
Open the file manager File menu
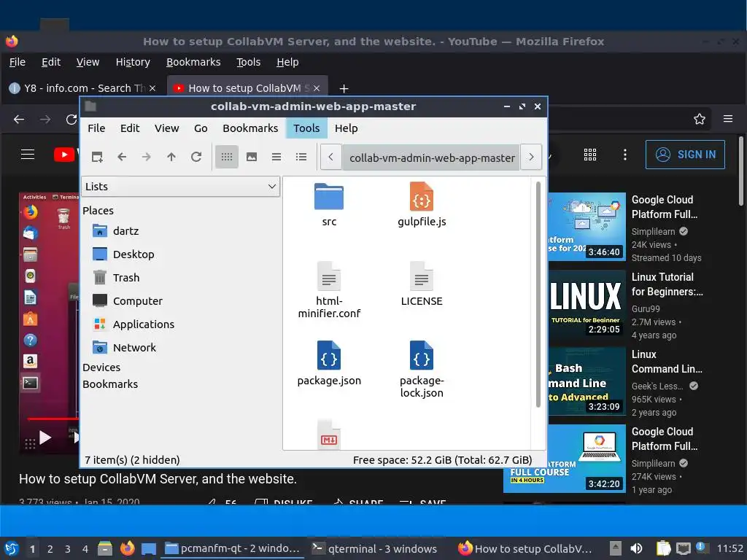pyautogui.click(x=96, y=128)
